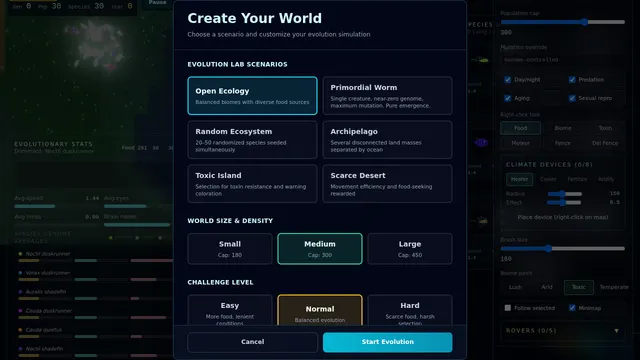Click the purple creature icon in species panel
This screenshot has width=640, height=360.
pos(481,142)
